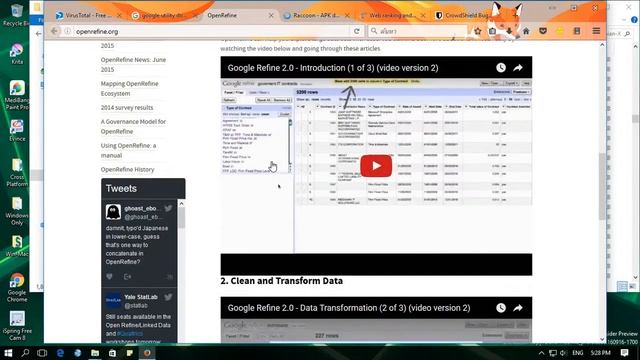Viewport: 640px width, 360px height.
Task: Click the taskbar search icon
Action: click(x=25, y=353)
